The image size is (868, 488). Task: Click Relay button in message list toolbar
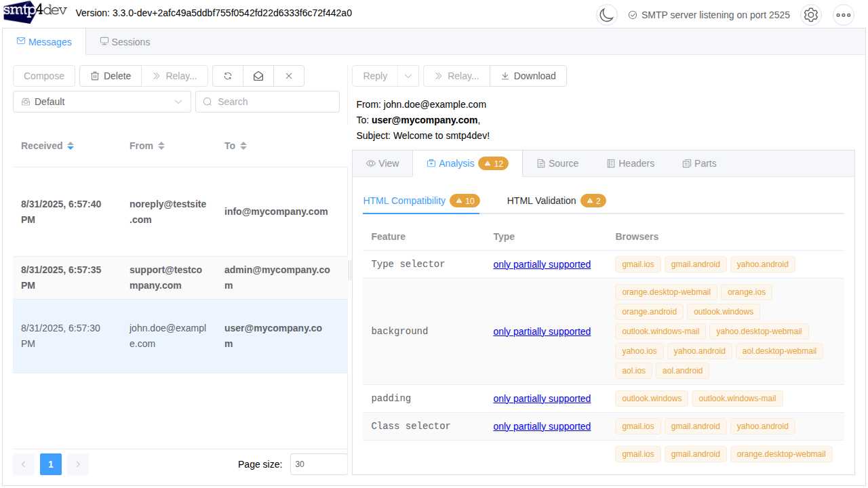coord(175,76)
